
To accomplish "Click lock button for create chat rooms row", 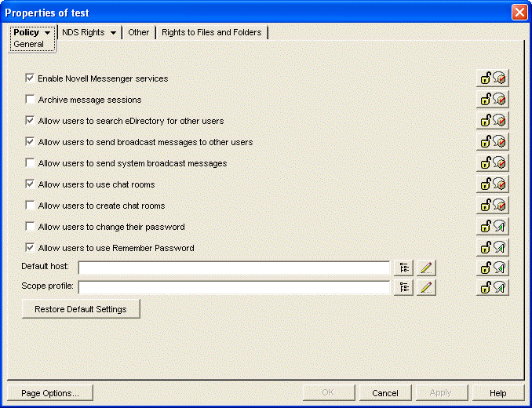I will point(492,206).
